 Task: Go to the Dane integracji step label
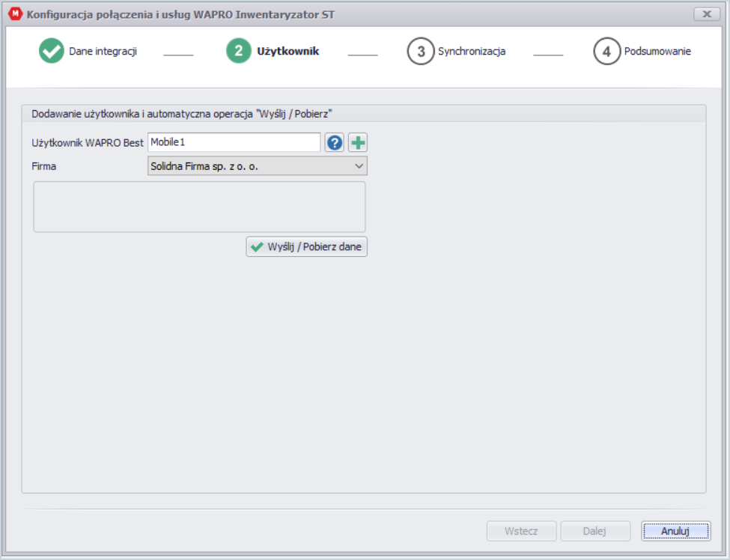click(x=103, y=51)
